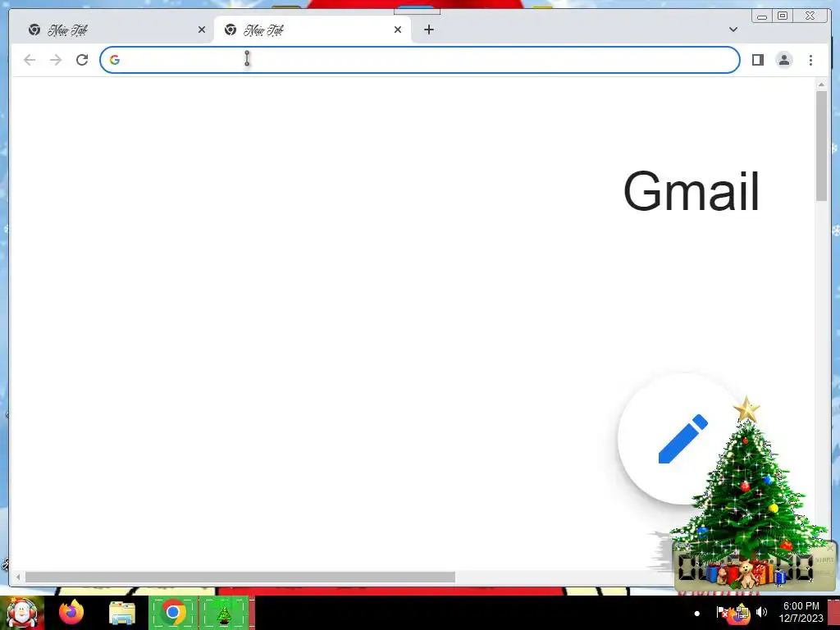This screenshot has width=840, height=630.
Task: Select the Chrome taskbar button
Action: click(x=173, y=613)
